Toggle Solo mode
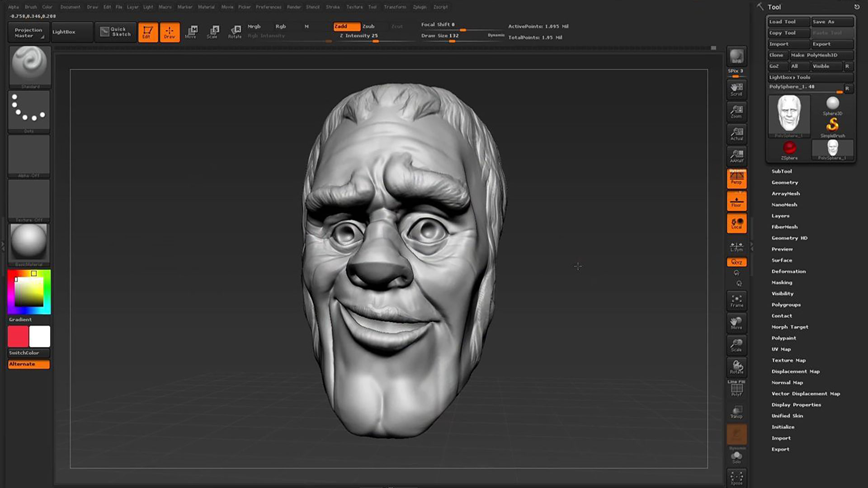This screenshot has height=488, width=868. click(736, 457)
